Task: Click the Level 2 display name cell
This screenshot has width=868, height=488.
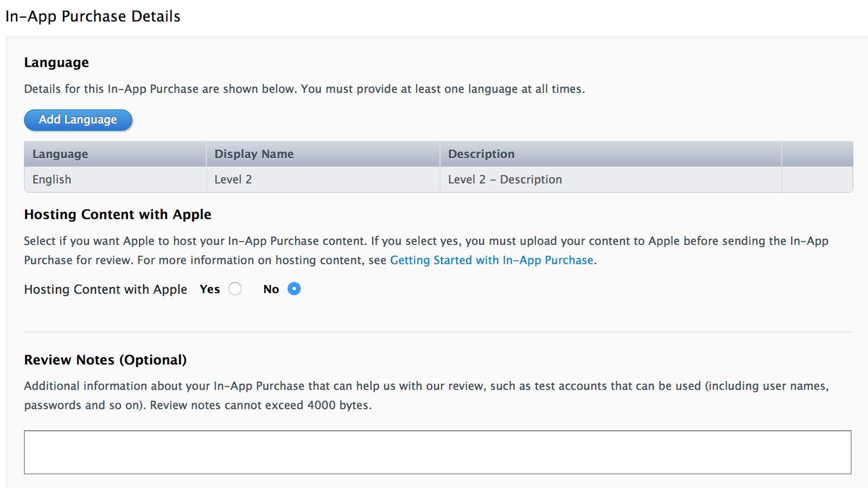Action: pos(233,180)
